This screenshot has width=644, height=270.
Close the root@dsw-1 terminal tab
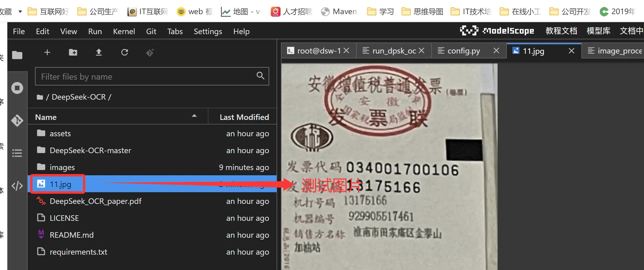click(346, 50)
